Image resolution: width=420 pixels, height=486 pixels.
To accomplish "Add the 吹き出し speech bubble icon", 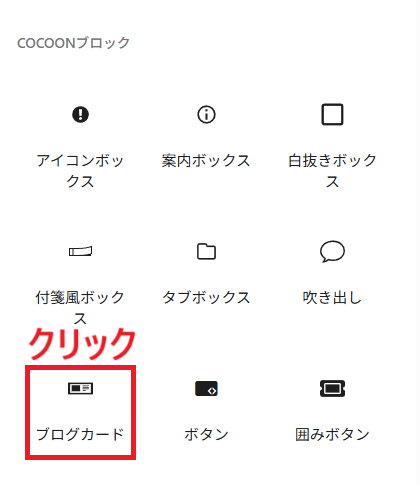I will (332, 251).
